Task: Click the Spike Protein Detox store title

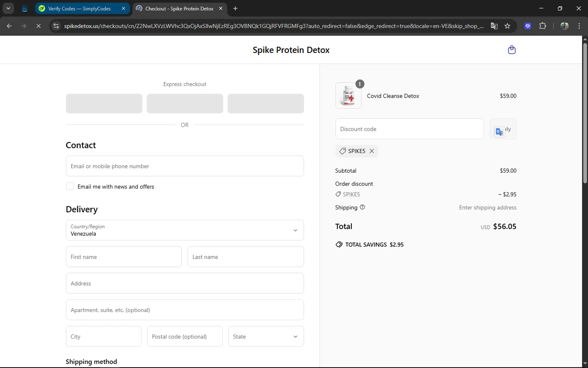Action: tap(291, 50)
